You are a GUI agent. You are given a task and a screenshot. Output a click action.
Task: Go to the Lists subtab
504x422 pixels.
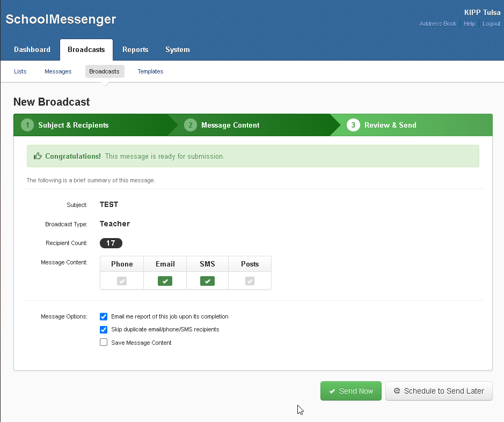(x=20, y=71)
